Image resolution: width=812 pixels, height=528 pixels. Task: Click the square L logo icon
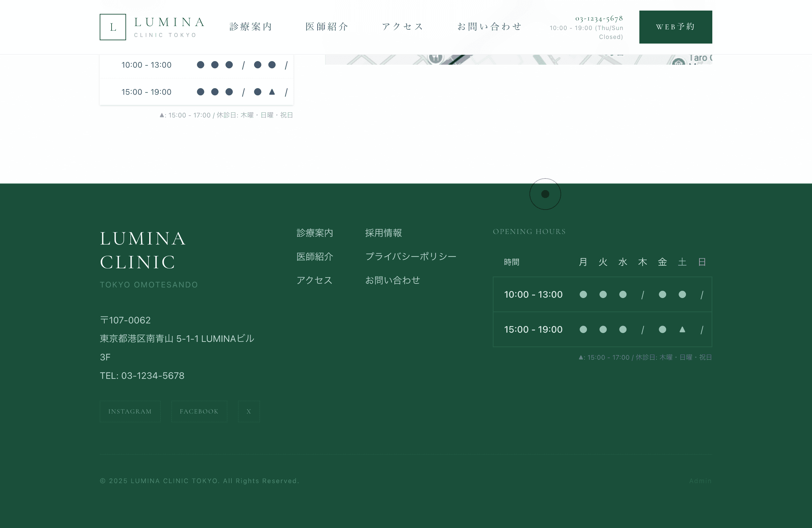tap(113, 27)
